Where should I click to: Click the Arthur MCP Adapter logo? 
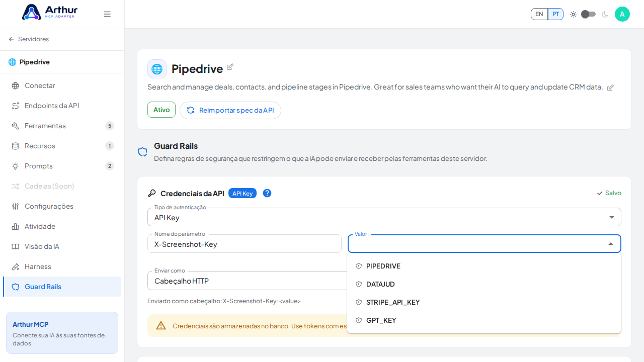click(x=50, y=12)
